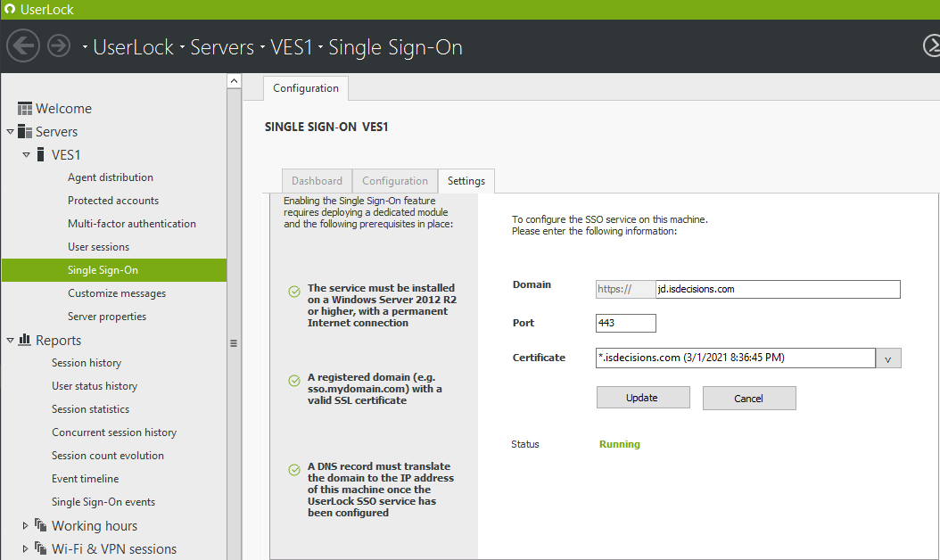Open the Session history report

(87, 363)
